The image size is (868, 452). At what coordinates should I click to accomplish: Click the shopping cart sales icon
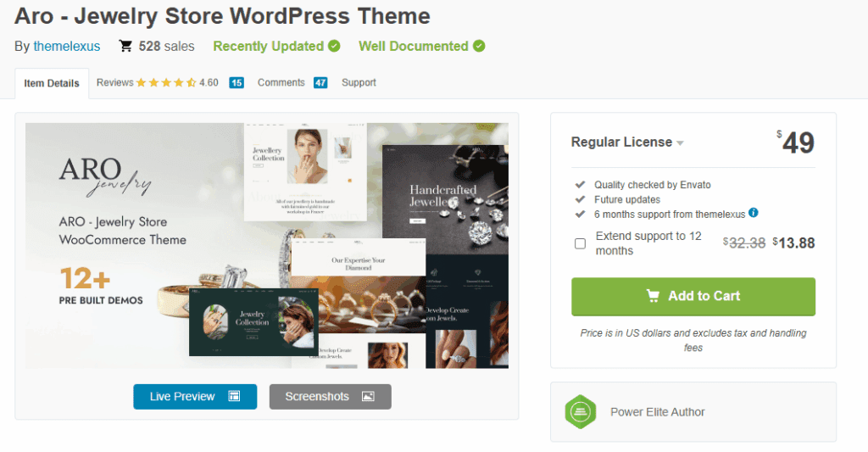[125, 46]
